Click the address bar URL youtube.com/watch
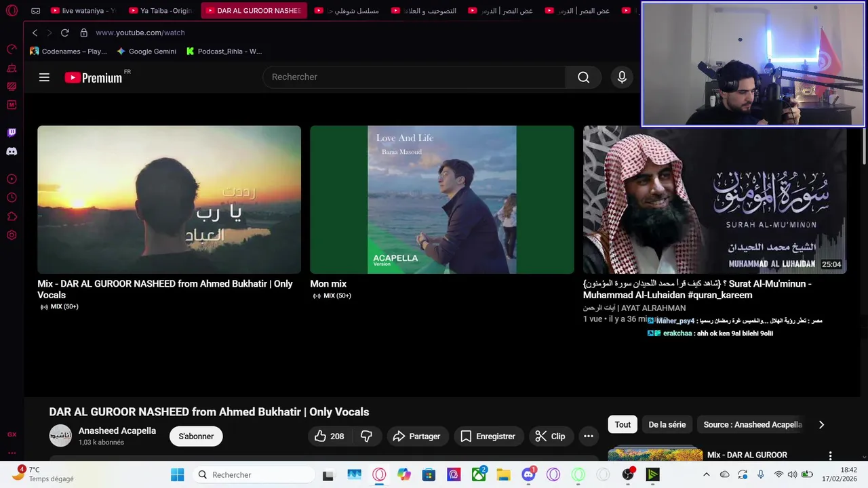868x488 pixels. point(140,33)
